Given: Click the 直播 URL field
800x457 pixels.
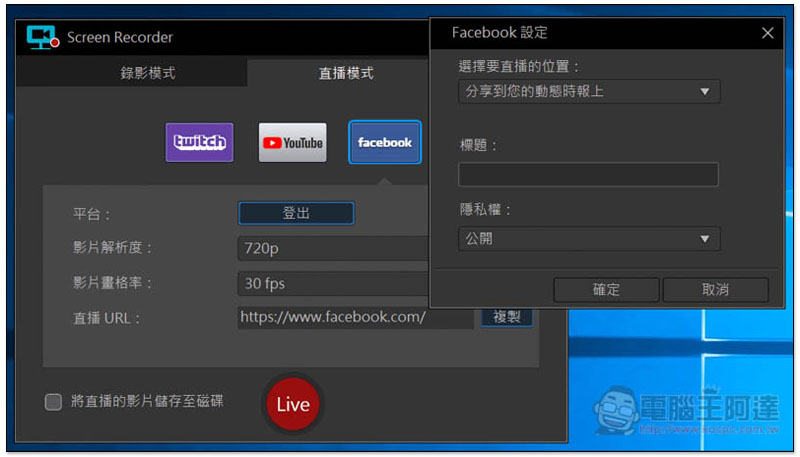Looking at the screenshot, I should [355, 318].
